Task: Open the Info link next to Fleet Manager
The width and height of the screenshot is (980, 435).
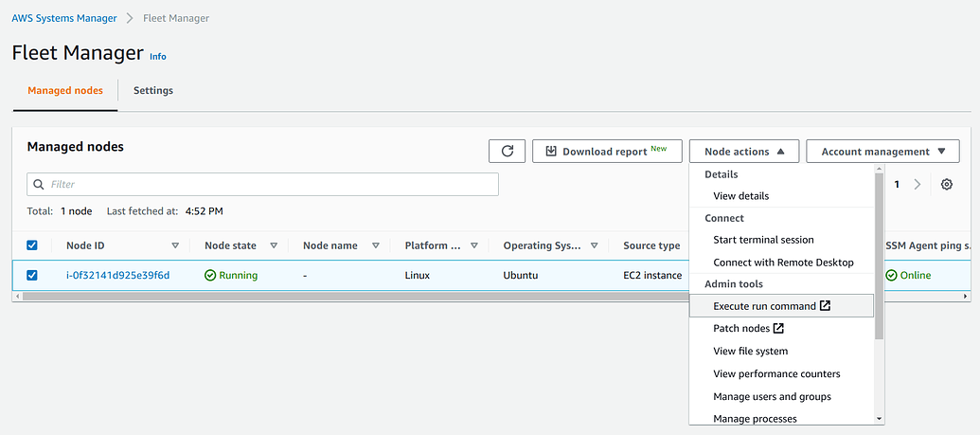Action: (x=158, y=56)
